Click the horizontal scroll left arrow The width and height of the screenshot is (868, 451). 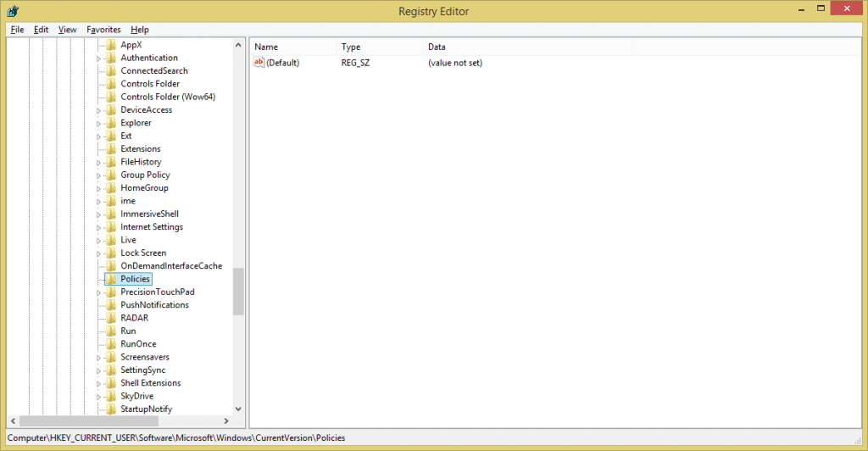click(14, 421)
